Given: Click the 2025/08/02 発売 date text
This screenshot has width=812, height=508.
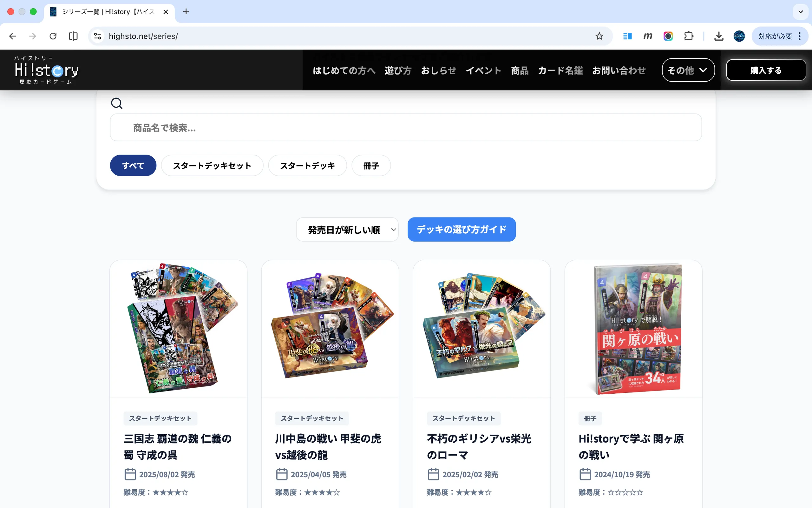Looking at the screenshot, I should pyautogui.click(x=167, y=474).
